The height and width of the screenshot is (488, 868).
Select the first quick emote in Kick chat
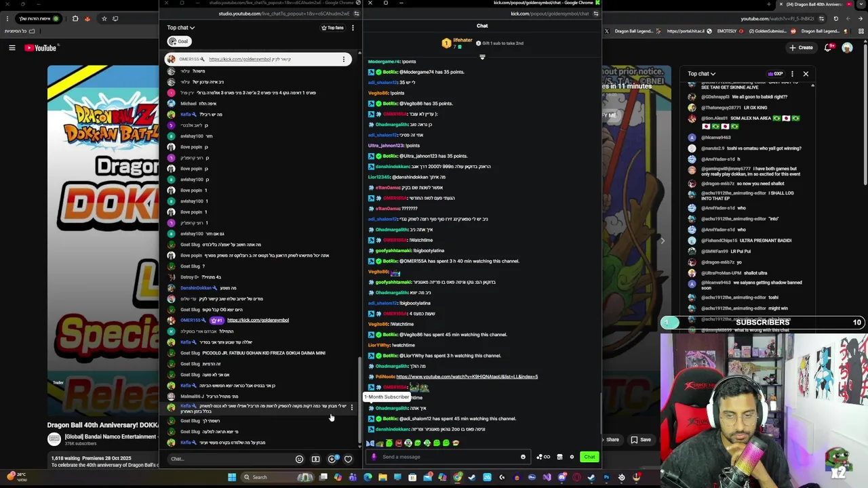(x=372, y=443)
